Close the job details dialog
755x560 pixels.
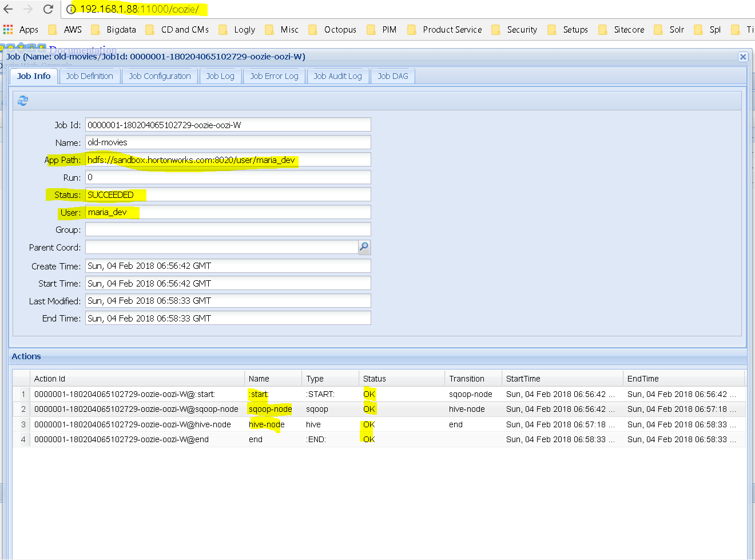[x=743, y=57]
